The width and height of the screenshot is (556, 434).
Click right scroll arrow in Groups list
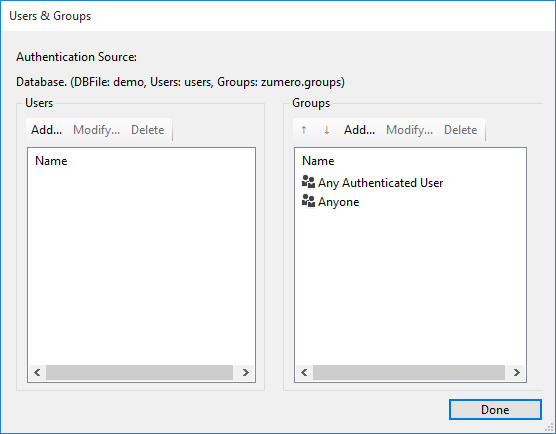516,372
